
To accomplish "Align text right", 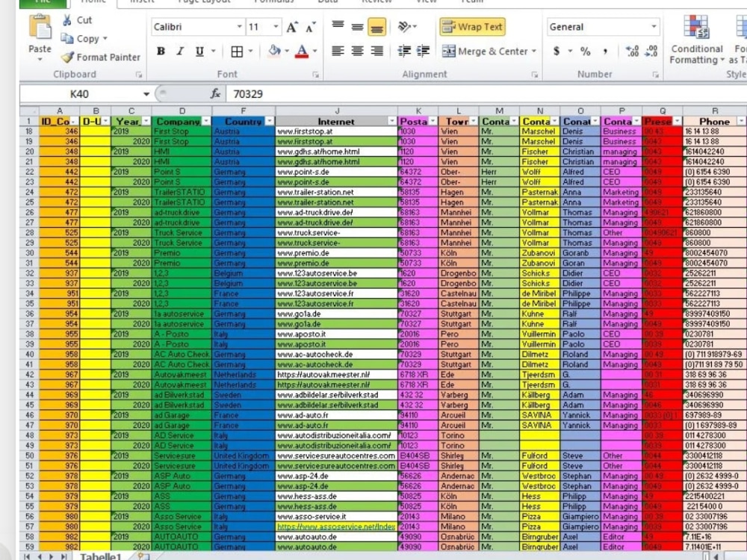I will (x=376, y=51).
